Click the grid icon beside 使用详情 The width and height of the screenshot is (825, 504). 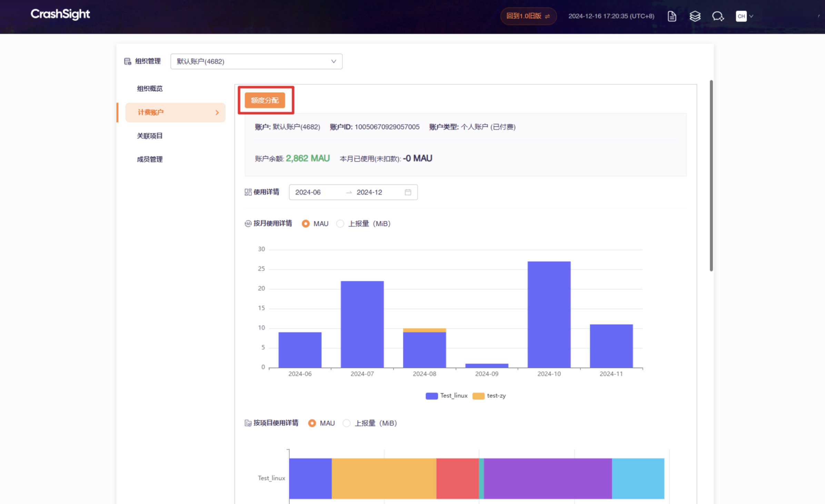pyautogui.click(x=248, y=192)
